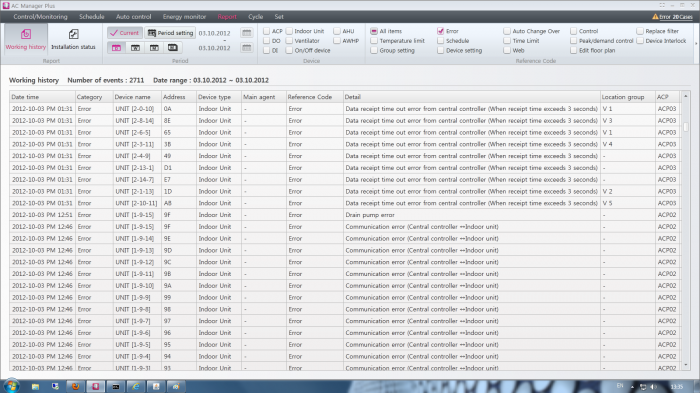Select the monthly period icon
Screen dimensions: 700x393
[x=154, y=47]
